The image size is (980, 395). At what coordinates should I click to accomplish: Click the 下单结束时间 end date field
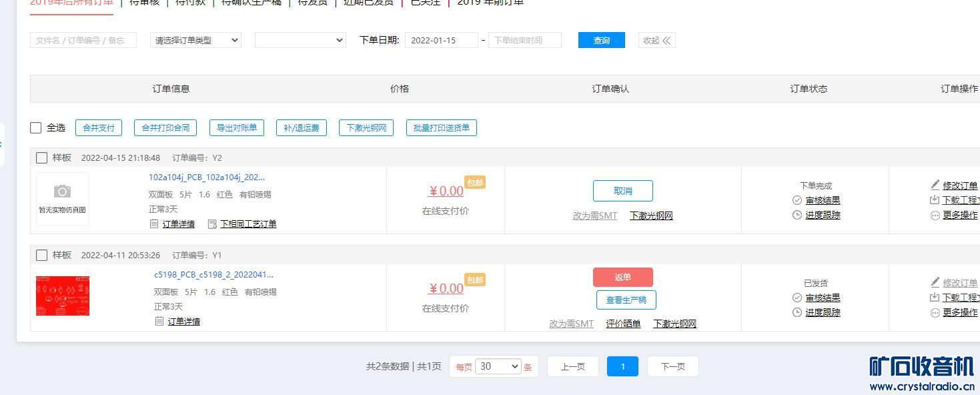coord(525,40)
